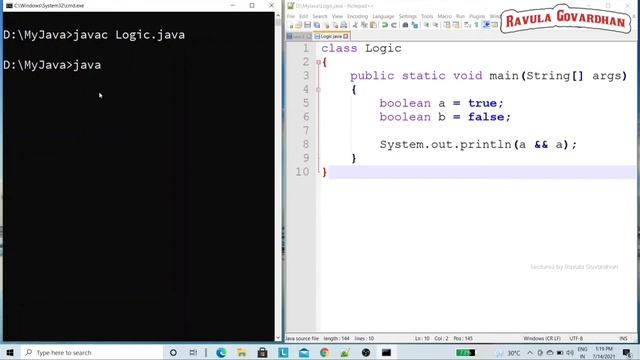Open the Settings menu
The width and height of the screenshot is (640, 360).
(x=407, y=16)
